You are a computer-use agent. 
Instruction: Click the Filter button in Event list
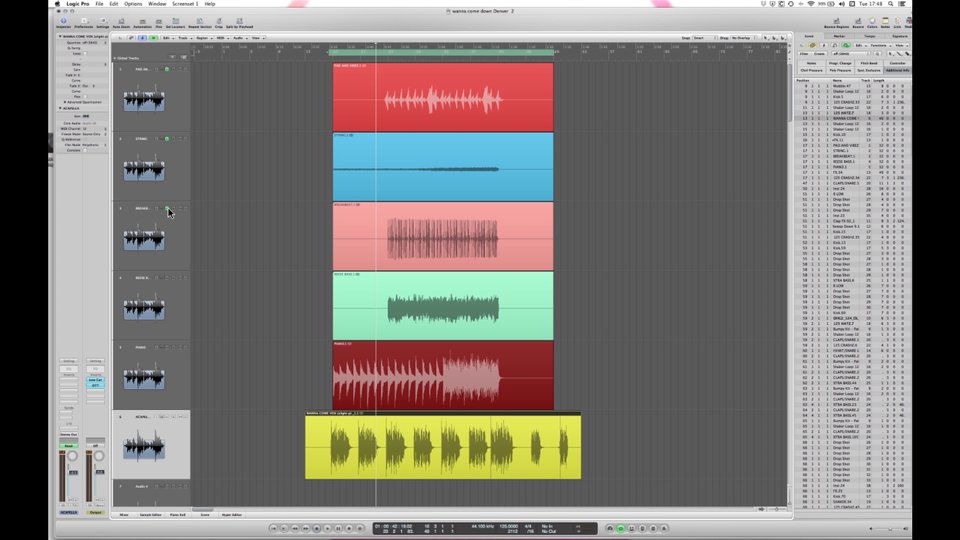(x=804, y=54)
